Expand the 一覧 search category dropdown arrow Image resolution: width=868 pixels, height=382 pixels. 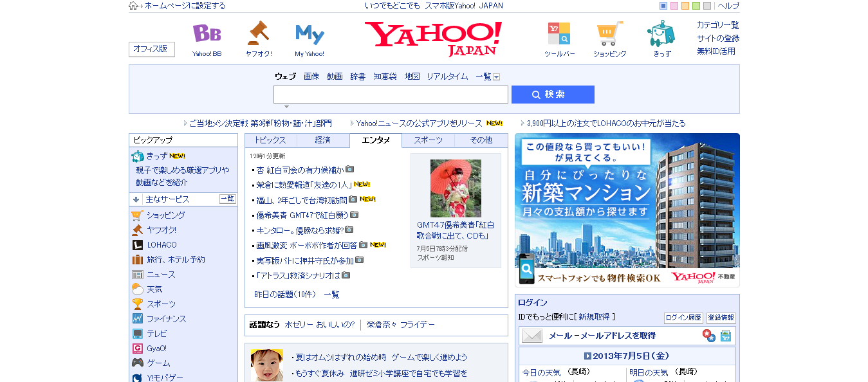[497, 77]
